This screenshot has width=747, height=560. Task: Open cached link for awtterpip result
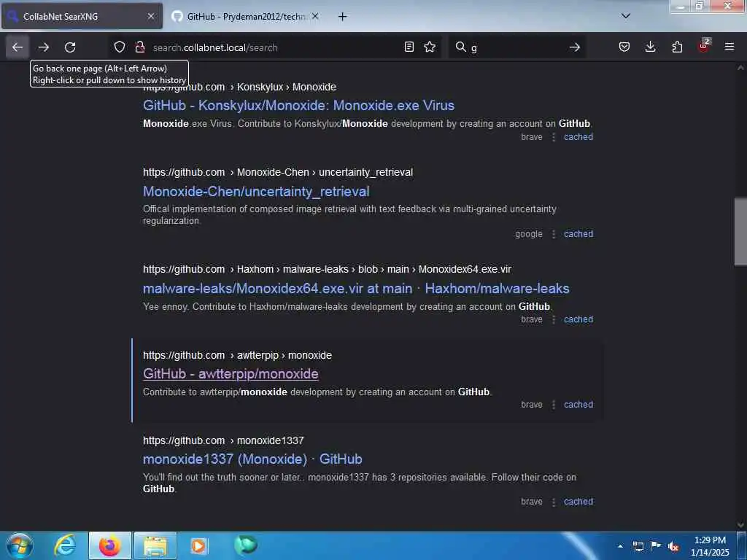click(x=578, y=405)
